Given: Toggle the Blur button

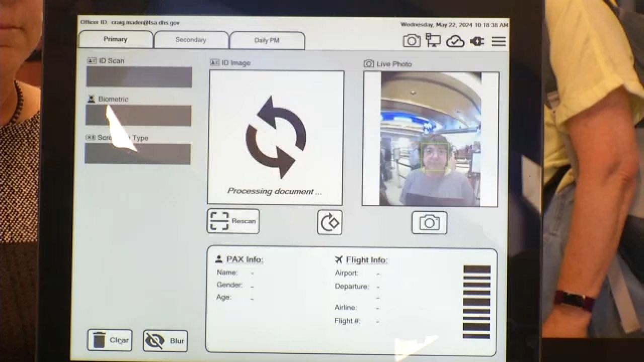Looking at the screenshot, I should pyautogui.click(x=165, y=340).
